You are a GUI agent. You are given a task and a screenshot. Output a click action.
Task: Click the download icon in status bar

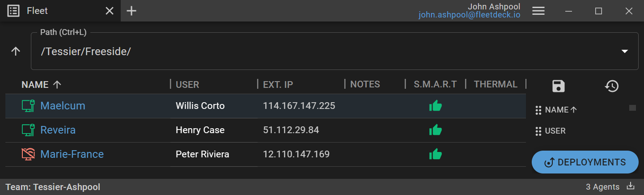[x=631, y=186]
